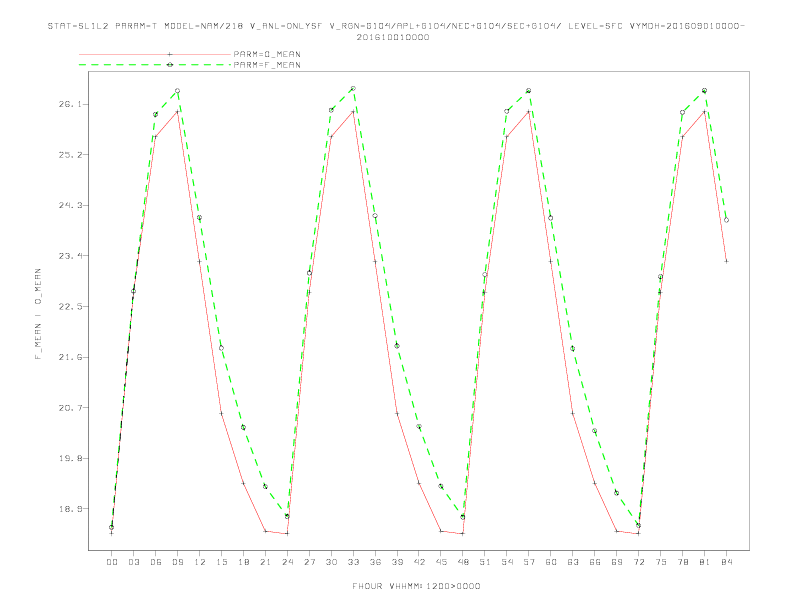
Task: Click x-axis tick label 00
Action: 112,562
